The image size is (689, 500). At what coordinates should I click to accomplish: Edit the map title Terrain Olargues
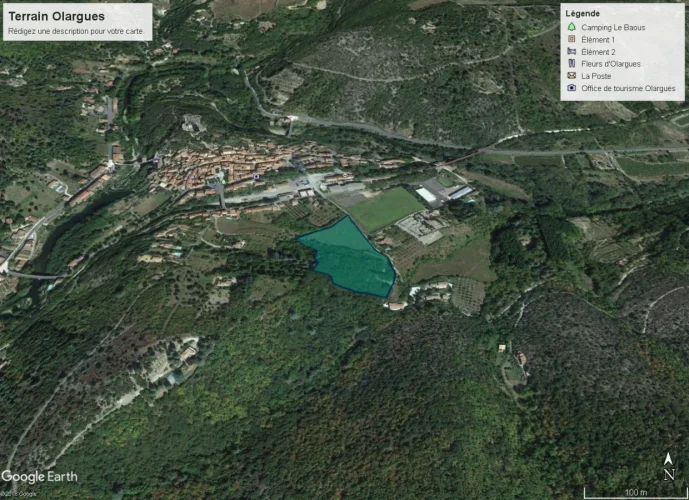click(x=56, y=16)
